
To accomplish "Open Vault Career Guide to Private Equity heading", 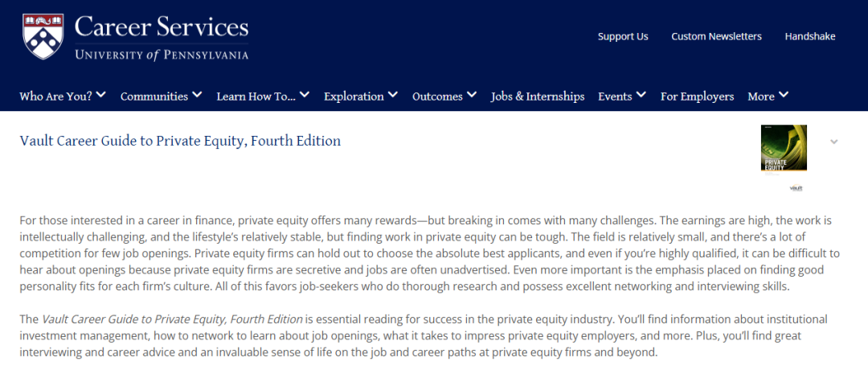I will [180, 141].
